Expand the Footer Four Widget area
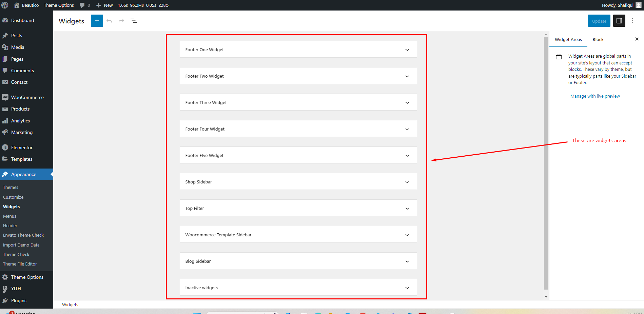The height and width of the screenshot is (314, 644). click(x=298, y=129)
